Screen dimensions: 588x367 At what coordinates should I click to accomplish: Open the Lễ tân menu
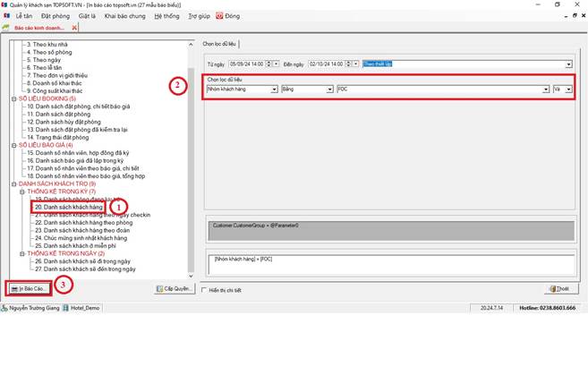(24, 16)
